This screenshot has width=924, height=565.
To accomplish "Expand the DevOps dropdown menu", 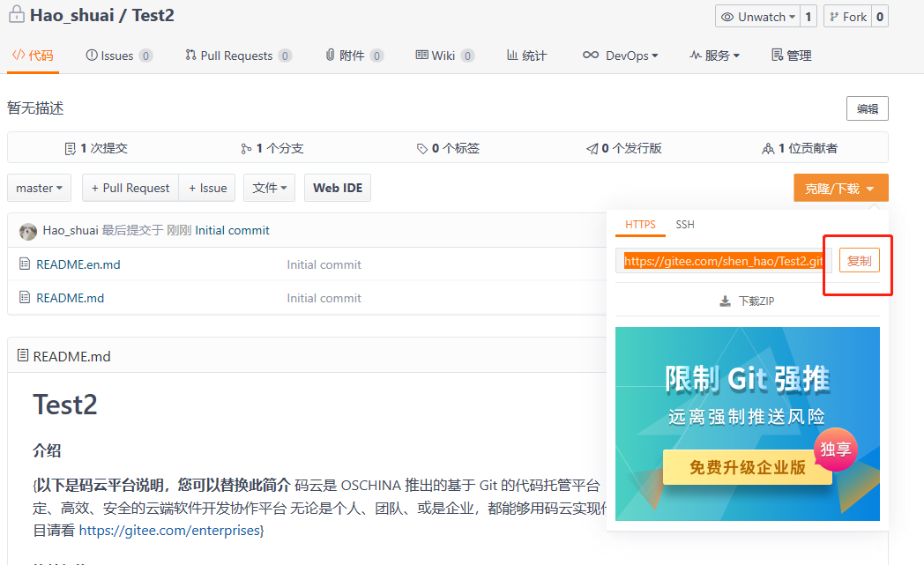I will click(x=621, y=56).
